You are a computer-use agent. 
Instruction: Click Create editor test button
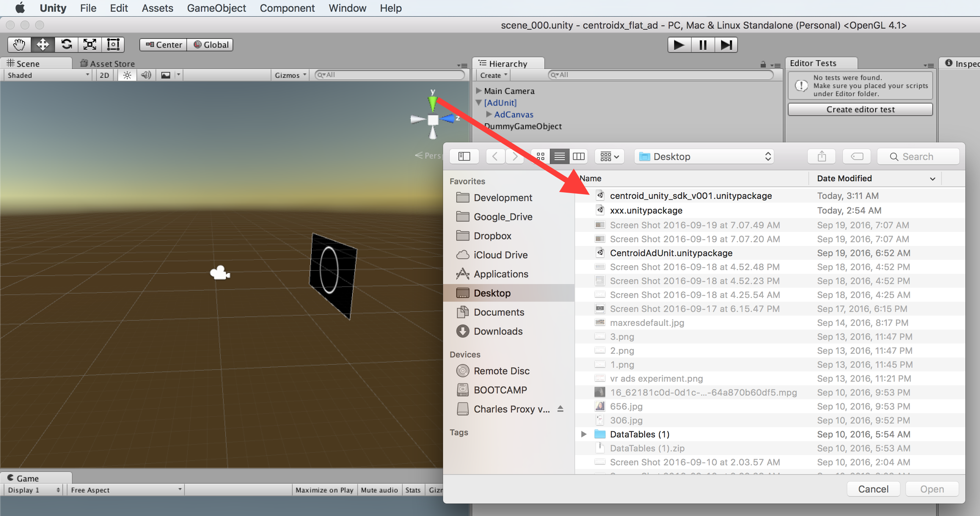pyautogui.click(x=860, y=109)
